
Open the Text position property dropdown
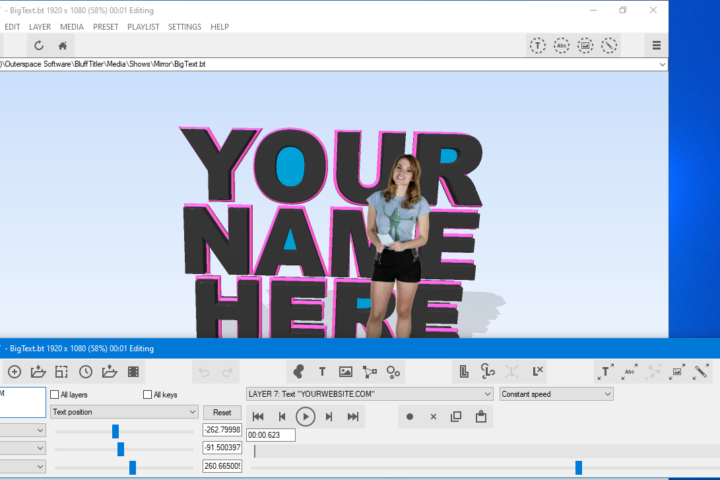[x=124, y=412]
